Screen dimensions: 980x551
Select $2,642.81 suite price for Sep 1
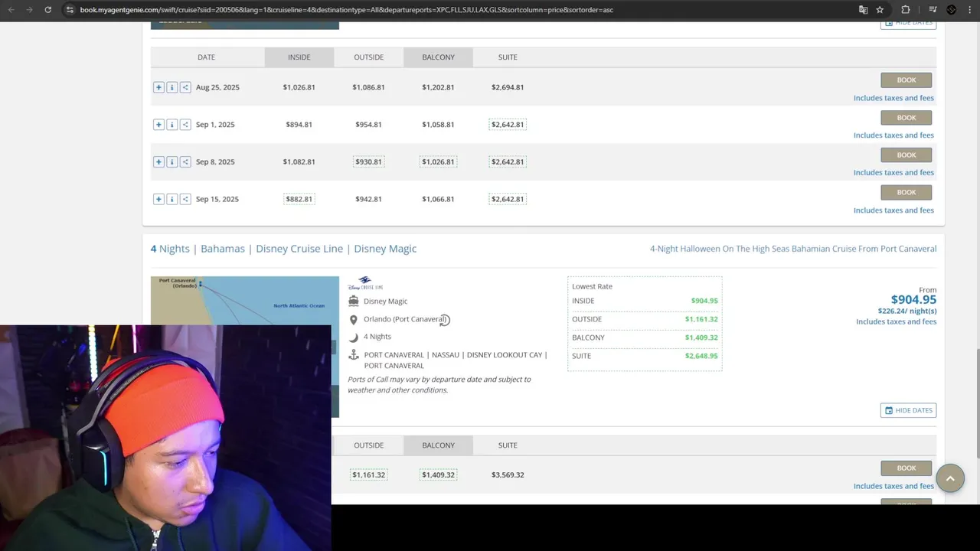tap(508, 125)
